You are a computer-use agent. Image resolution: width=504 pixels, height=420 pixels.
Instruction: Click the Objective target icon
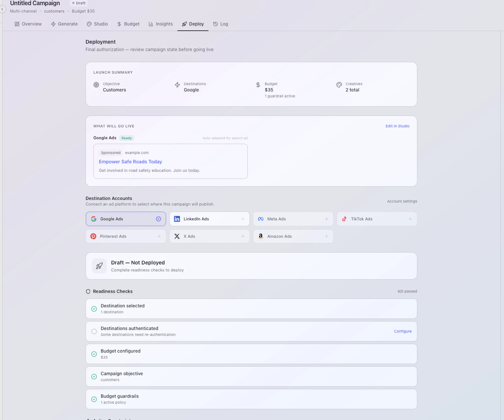[x=96, y=85]
